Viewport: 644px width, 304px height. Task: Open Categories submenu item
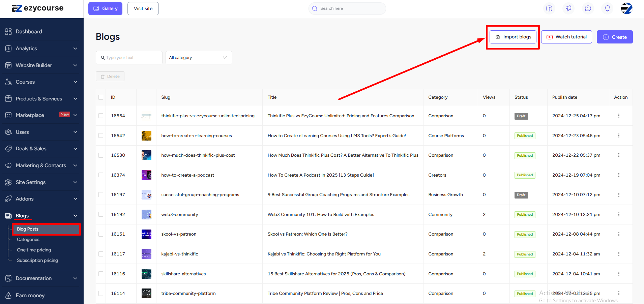click(x=28, y=240)
